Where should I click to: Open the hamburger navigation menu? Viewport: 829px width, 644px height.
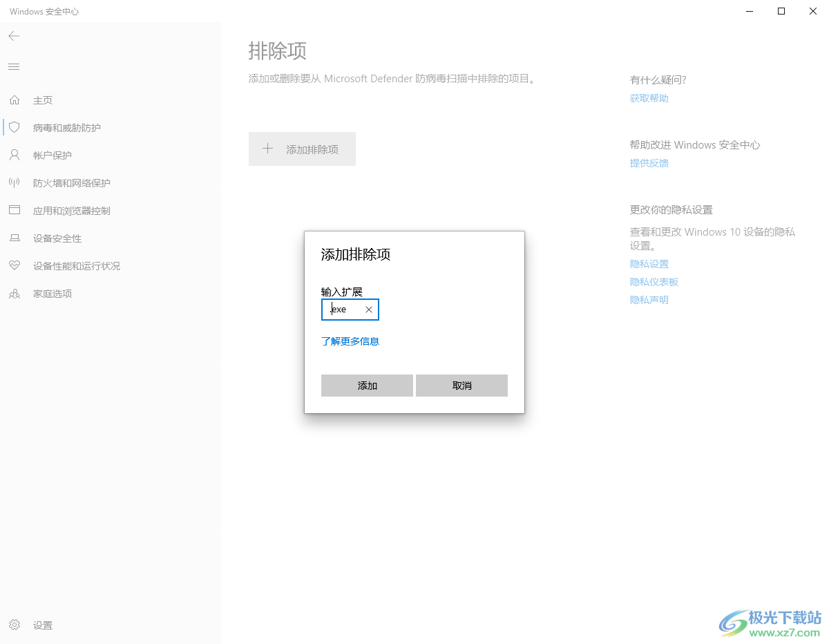click(x=14, y=66)
